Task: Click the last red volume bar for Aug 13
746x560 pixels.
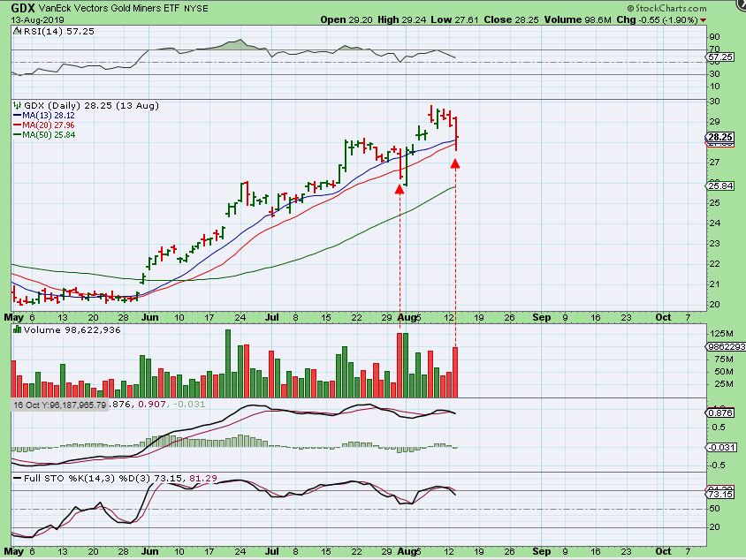Action: (x=455, y=372)
